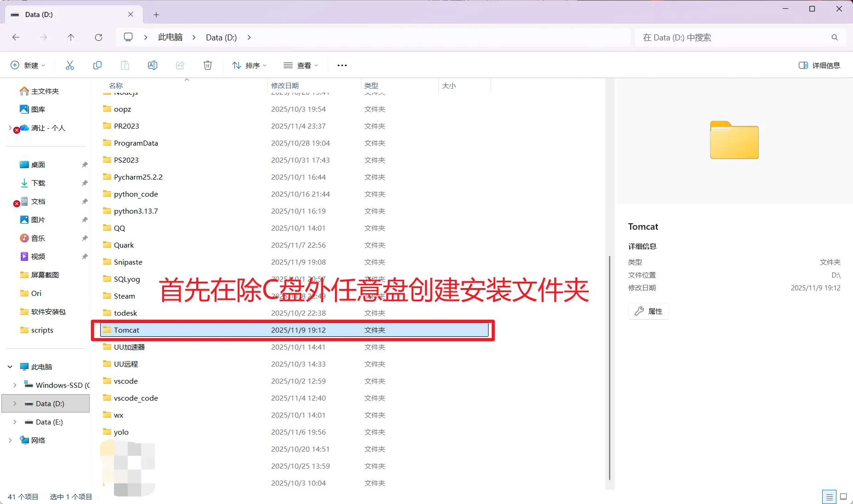Open Documents (文档) in sidebar
Viewport: 853px width, 504px height.
pos(33,201)
